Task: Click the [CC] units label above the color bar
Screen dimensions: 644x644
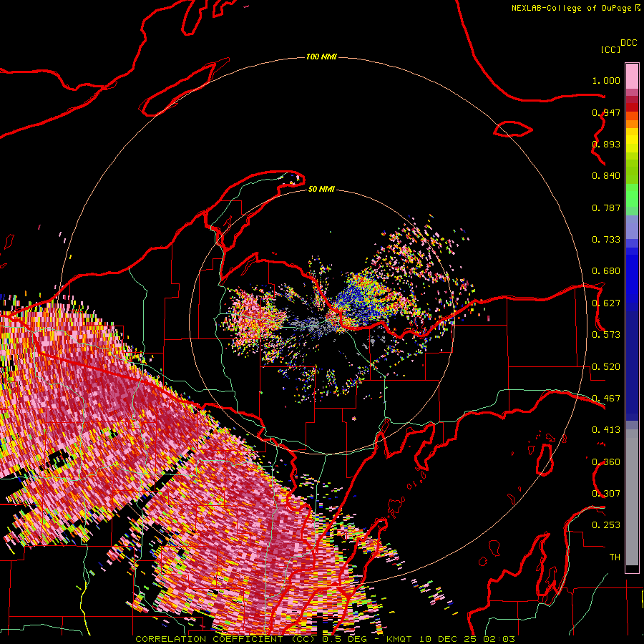Action: coord(610,49)
